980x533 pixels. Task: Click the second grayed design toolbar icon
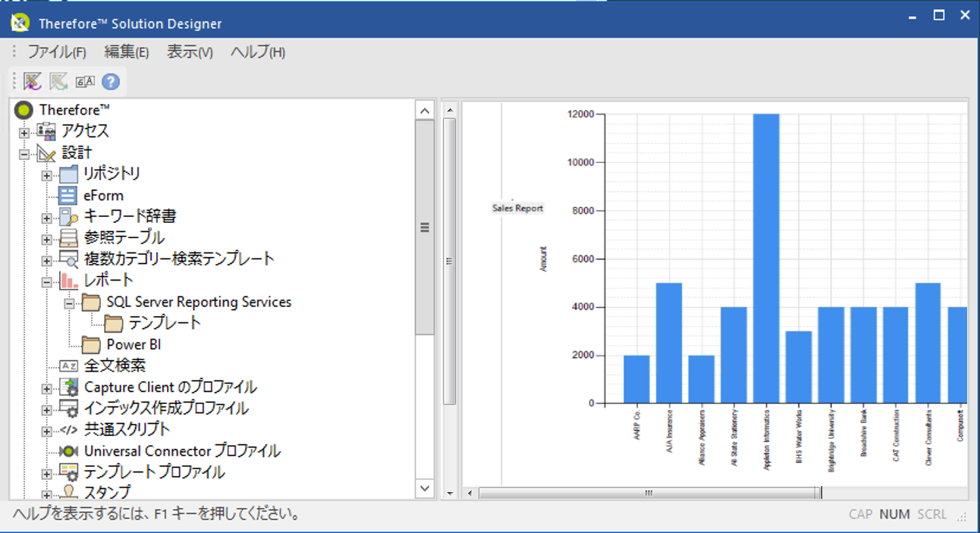[58, 81]
